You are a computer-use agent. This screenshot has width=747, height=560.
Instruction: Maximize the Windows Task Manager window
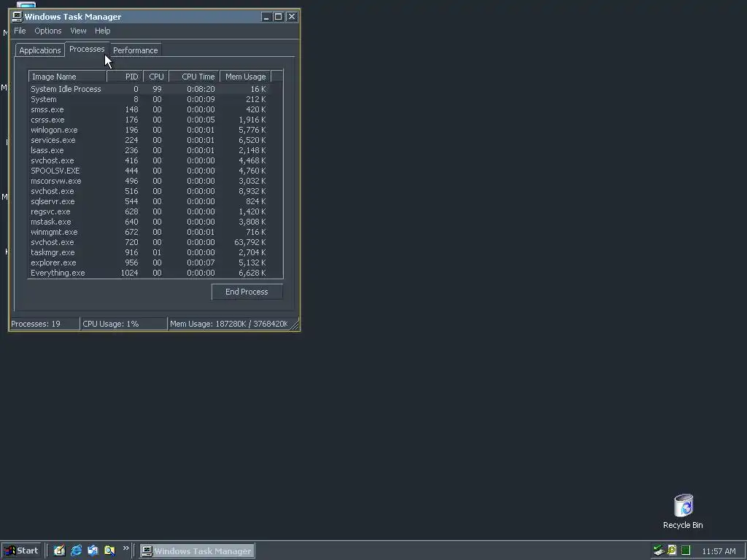(278, 17)
